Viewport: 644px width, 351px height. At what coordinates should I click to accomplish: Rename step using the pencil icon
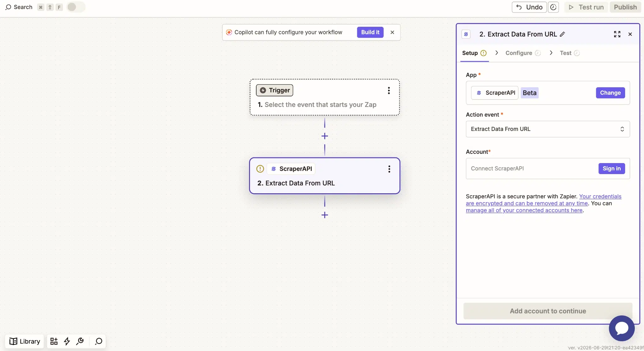563,34
